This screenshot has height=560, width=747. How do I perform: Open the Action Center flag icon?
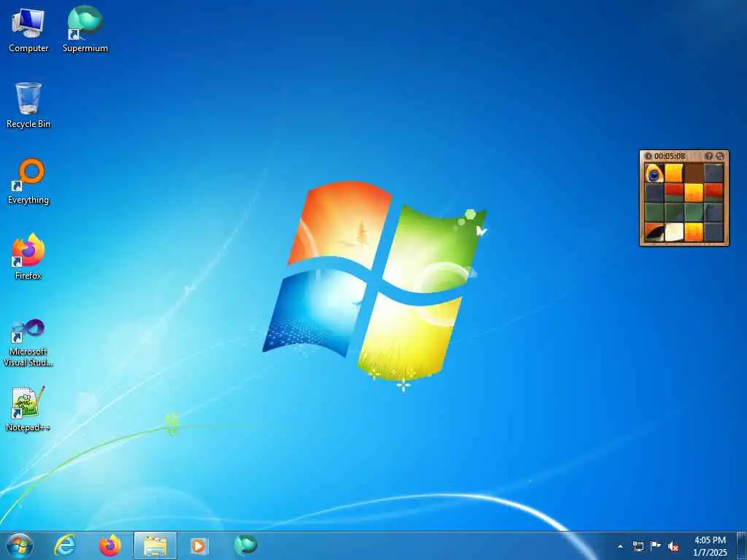coord(656,547)
